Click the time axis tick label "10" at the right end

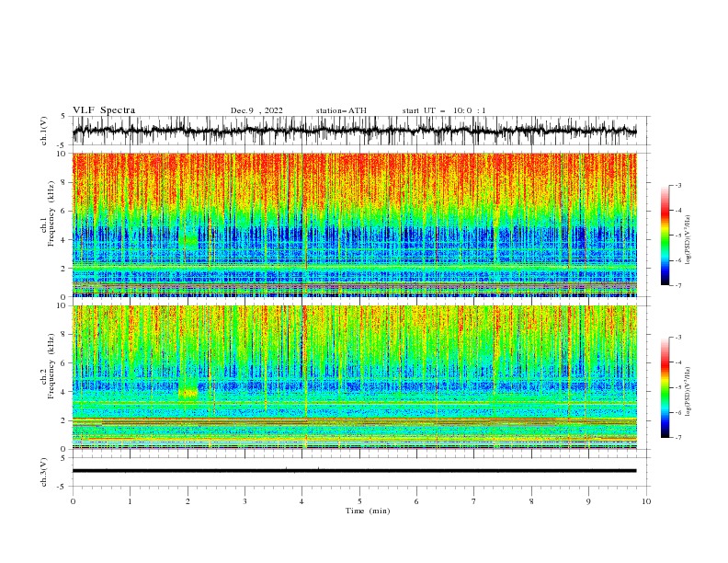[646, 501]
